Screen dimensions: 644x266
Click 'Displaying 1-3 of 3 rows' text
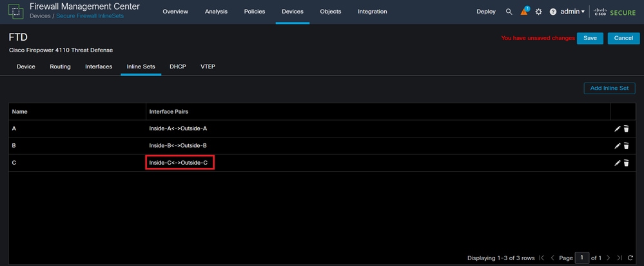click(x=501, y=258)
